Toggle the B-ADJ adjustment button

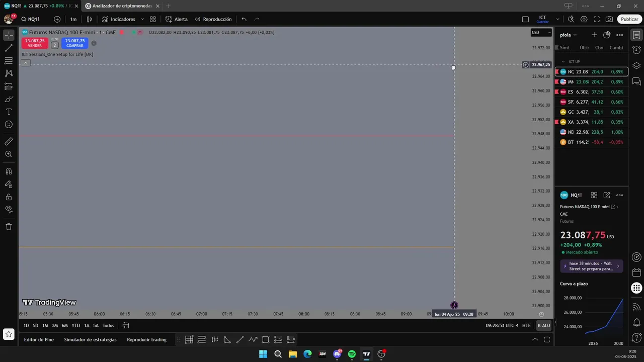pyautogui.click(x=544, y=326)
